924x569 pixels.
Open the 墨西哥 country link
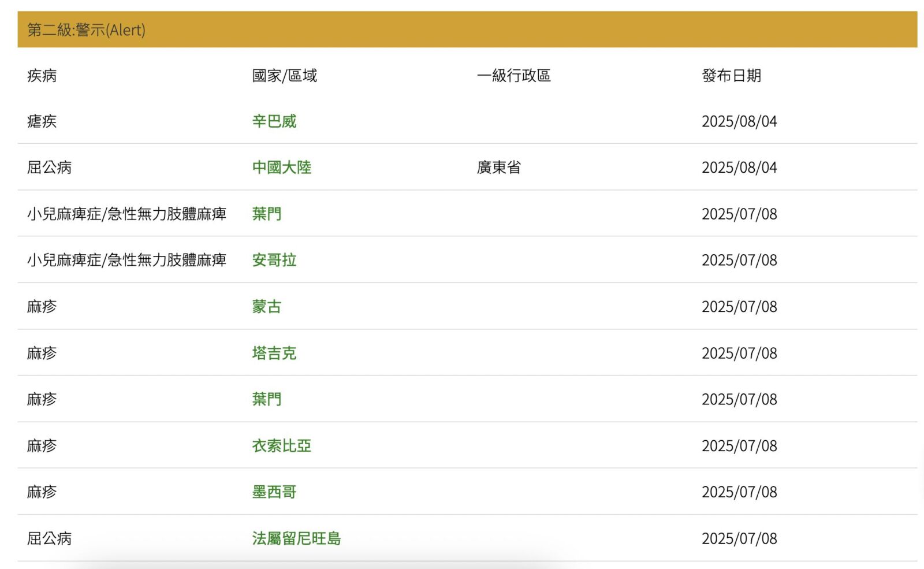(274, 492)
